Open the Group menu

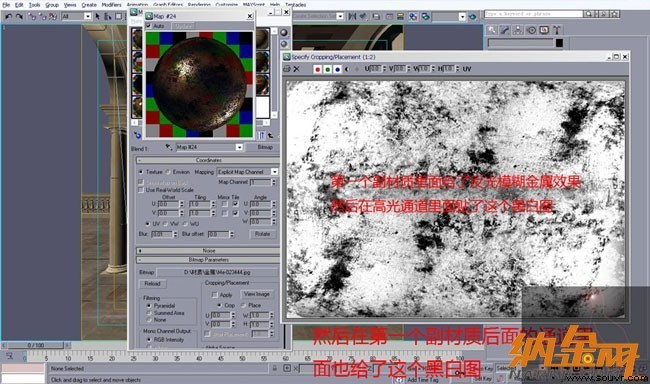pyautogui.click(x=52, y=5)
